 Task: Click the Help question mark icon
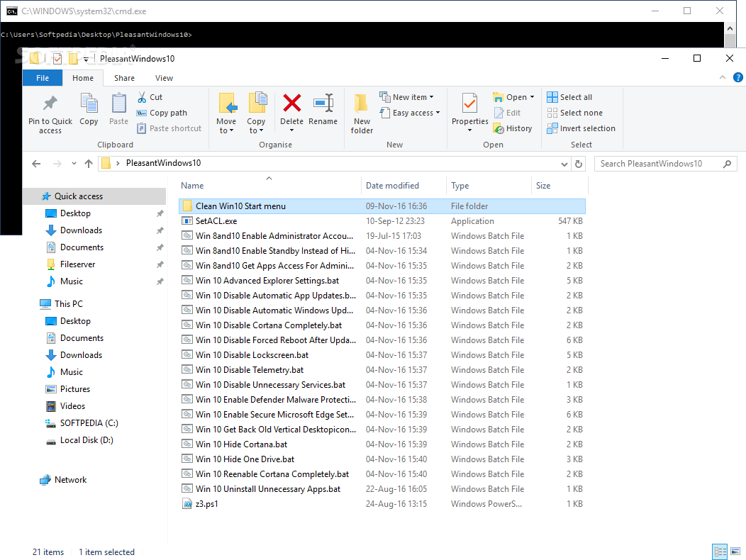pyautogui.click(x=737, y=77)
